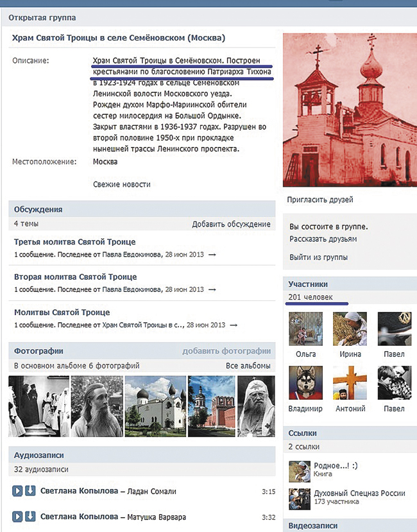Click the name Ольга under her avatar
Screen dimensions: 417x532
[306, 354]
